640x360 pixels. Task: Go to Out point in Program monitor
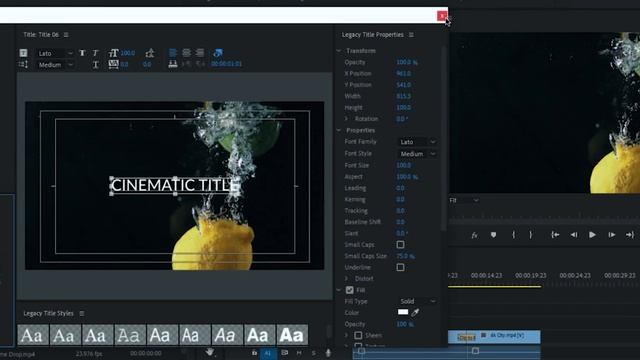[x=630, y=235]
